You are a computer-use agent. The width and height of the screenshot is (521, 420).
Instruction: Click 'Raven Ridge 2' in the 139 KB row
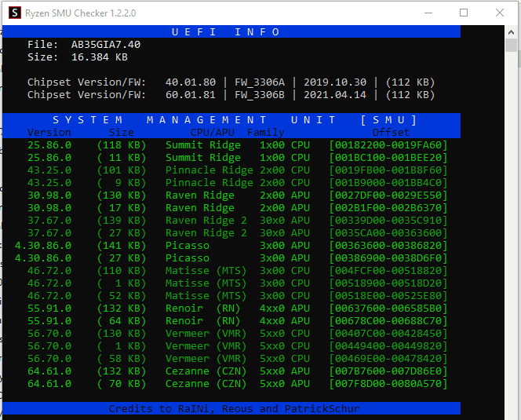[x=206, y=221]
